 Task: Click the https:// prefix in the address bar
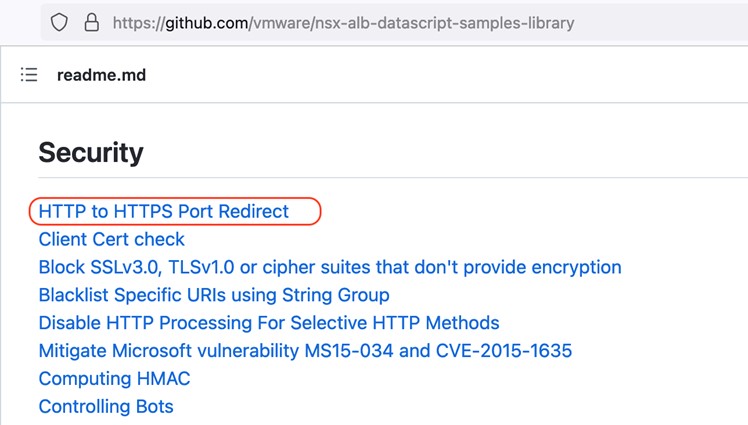[140, 22]
